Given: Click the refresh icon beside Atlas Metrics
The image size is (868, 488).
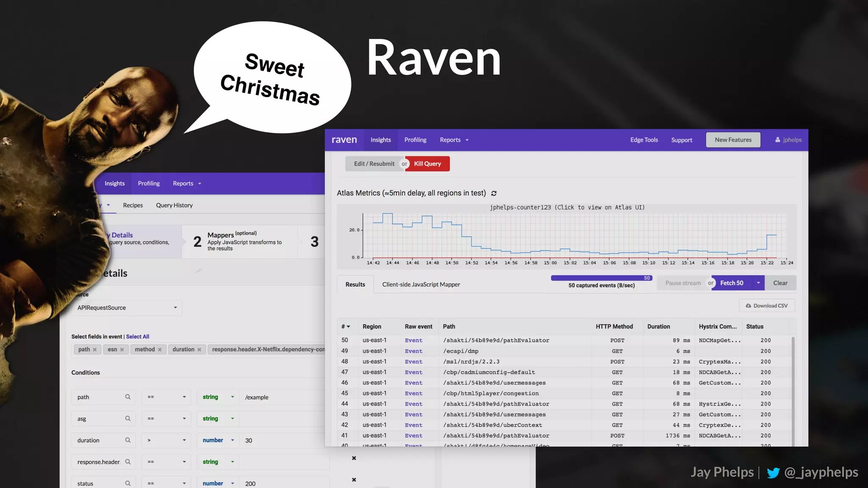Looking at the screenshot, I should (494, 193).
